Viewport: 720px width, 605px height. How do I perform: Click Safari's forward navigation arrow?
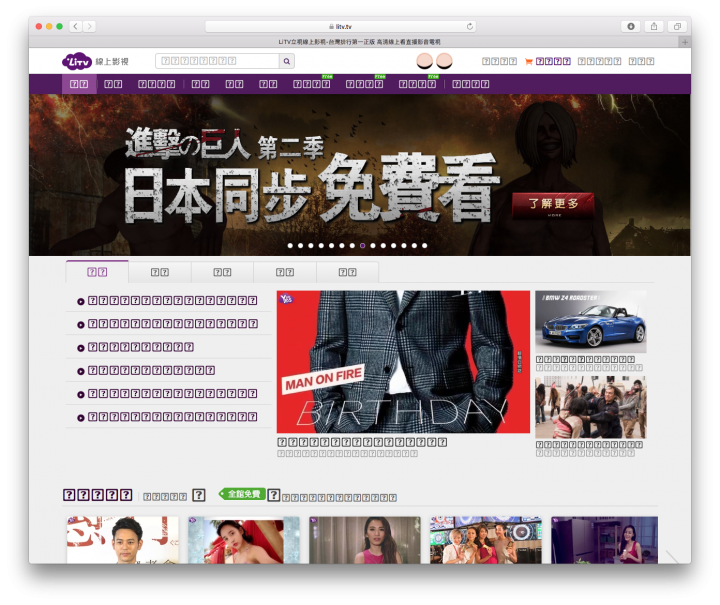(90, 26)
